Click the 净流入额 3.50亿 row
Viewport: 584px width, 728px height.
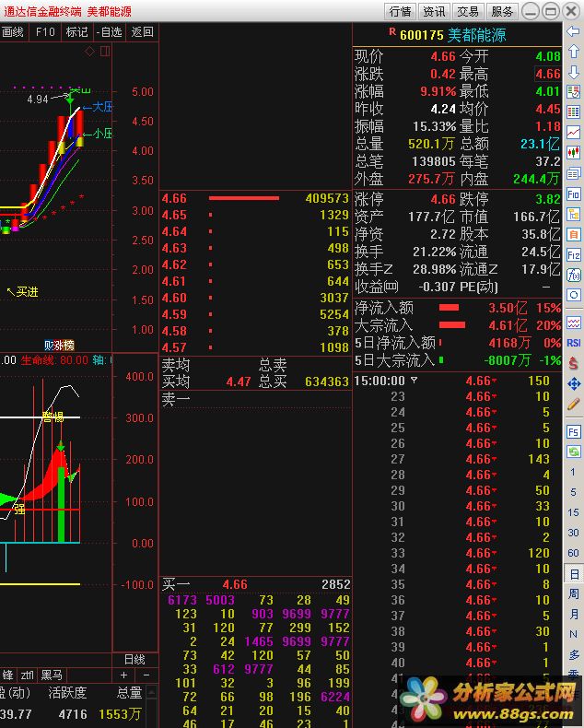tap(458, 308)
